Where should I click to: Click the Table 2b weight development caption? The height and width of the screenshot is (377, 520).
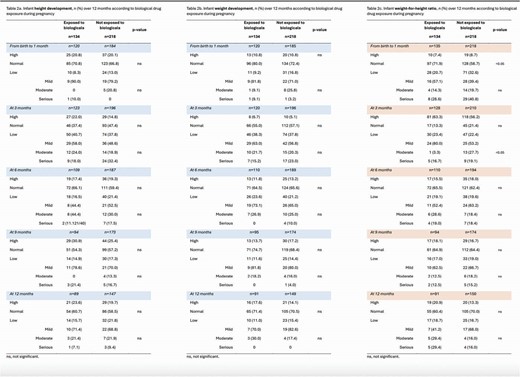pyautogui.click(x=264, y=11)
